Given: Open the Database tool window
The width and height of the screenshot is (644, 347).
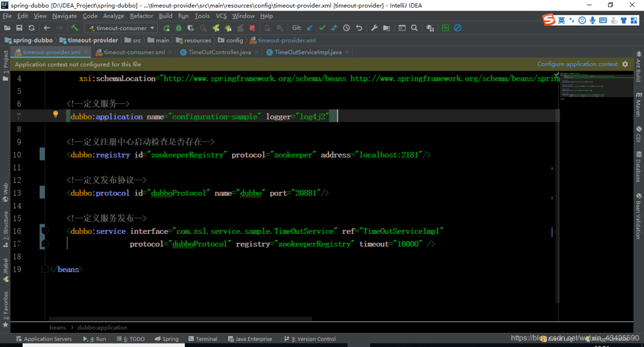Looking at the screenshot, I should (638, 166).
